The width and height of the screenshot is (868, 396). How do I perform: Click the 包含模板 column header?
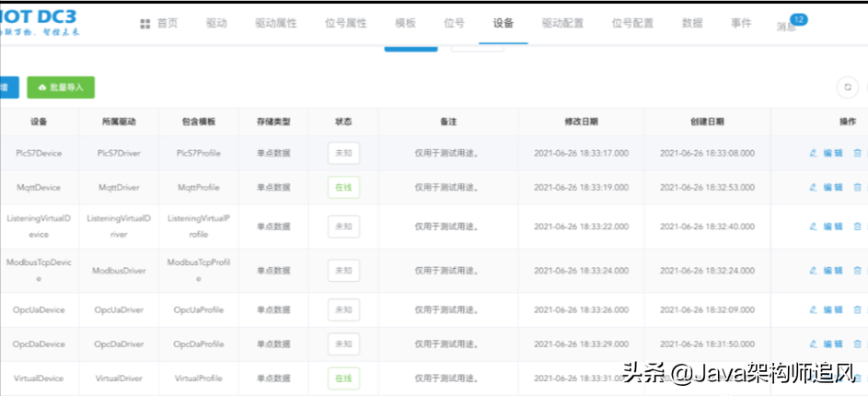(x=199, y=122)
